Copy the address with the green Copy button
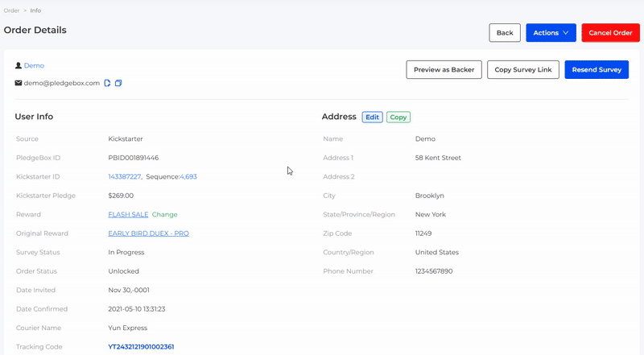Image resolution: width=644 pixels, height=355 pixels. pyautogui.click(x=398, y=117)
